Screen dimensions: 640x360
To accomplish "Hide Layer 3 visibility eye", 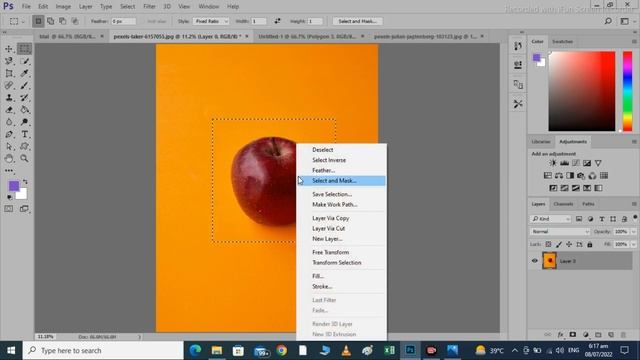I will point(535,261).
